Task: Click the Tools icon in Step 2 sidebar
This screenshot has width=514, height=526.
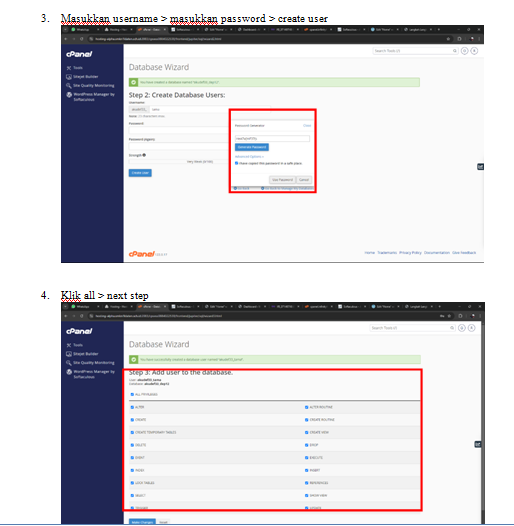Action: pos(69,68)
